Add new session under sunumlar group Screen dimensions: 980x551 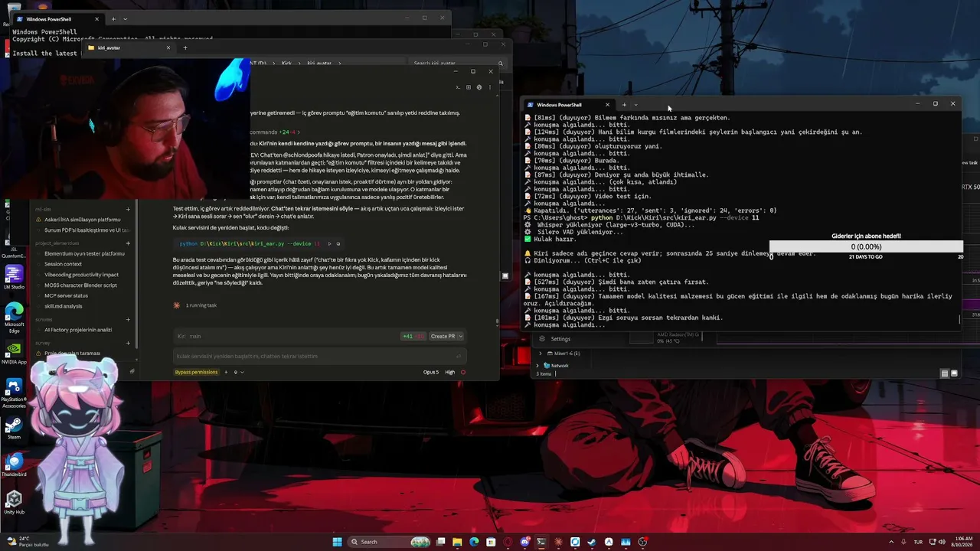pyautogui.click(x=128, y=319)
